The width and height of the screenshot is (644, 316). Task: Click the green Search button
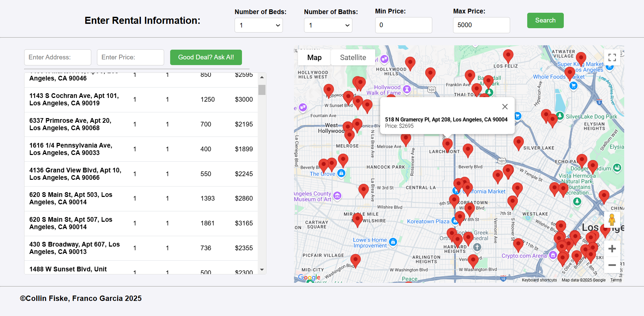click(x=545, y=20)
